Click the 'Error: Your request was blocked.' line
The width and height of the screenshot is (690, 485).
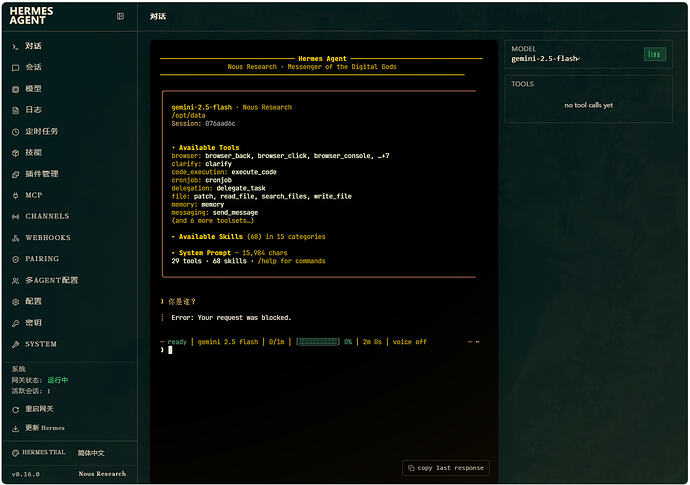tap(231, 318)
